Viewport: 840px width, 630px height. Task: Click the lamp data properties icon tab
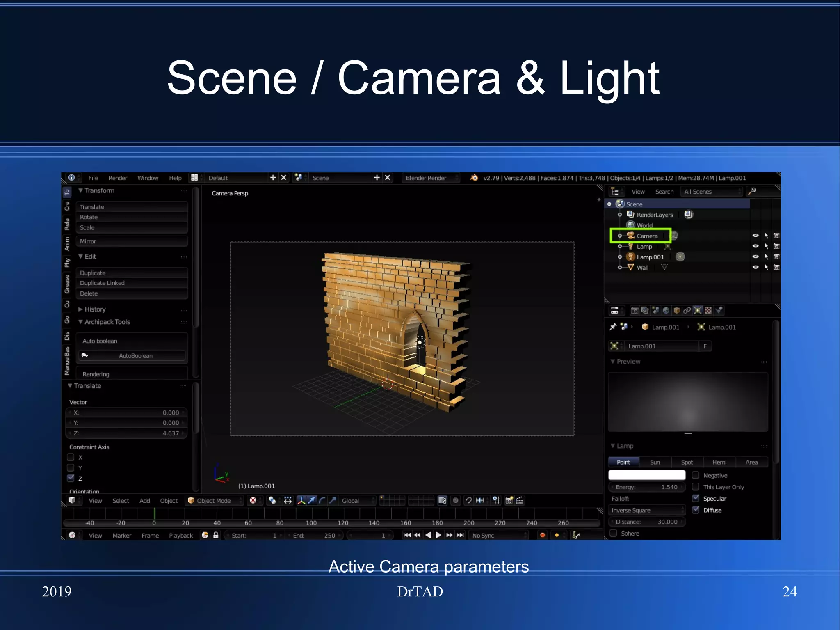click(698, 311)
